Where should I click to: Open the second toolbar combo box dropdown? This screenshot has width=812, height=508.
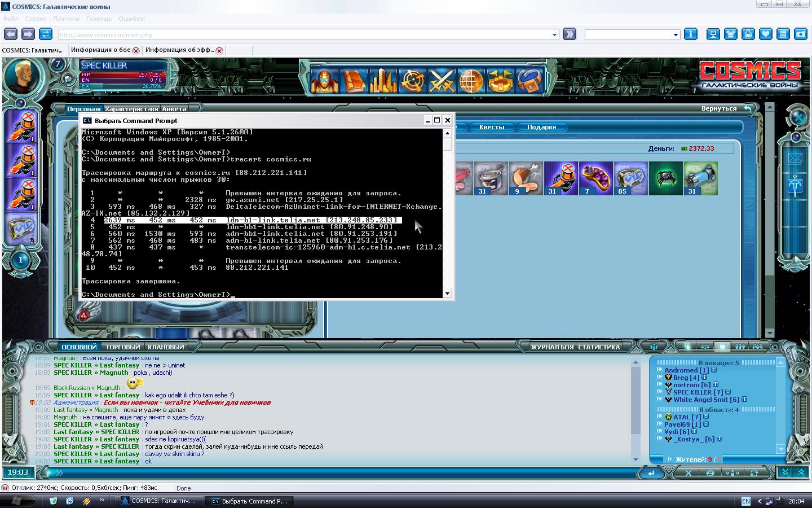tap(676, 35)
